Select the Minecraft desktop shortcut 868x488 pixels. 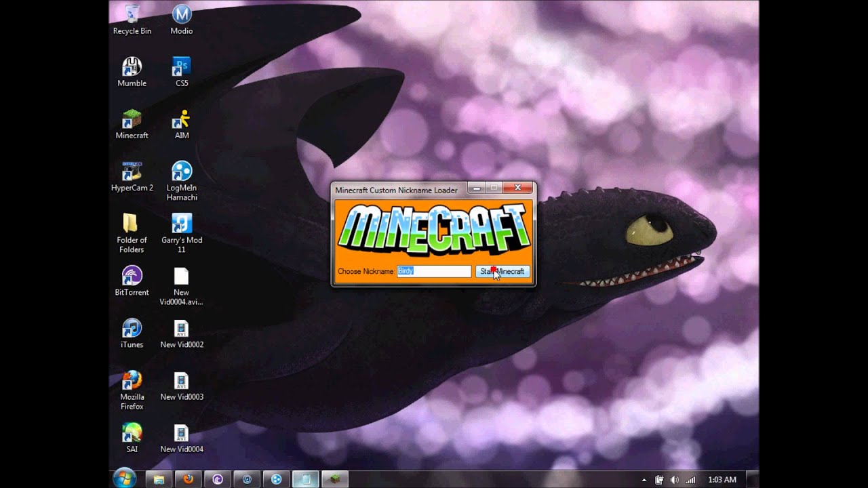click(132, 124)
